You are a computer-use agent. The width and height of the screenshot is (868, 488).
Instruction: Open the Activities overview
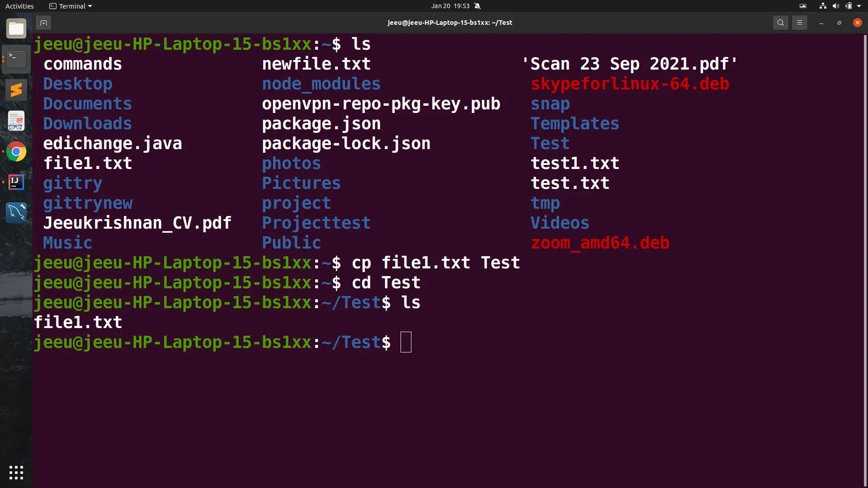(x=19, y=6)
